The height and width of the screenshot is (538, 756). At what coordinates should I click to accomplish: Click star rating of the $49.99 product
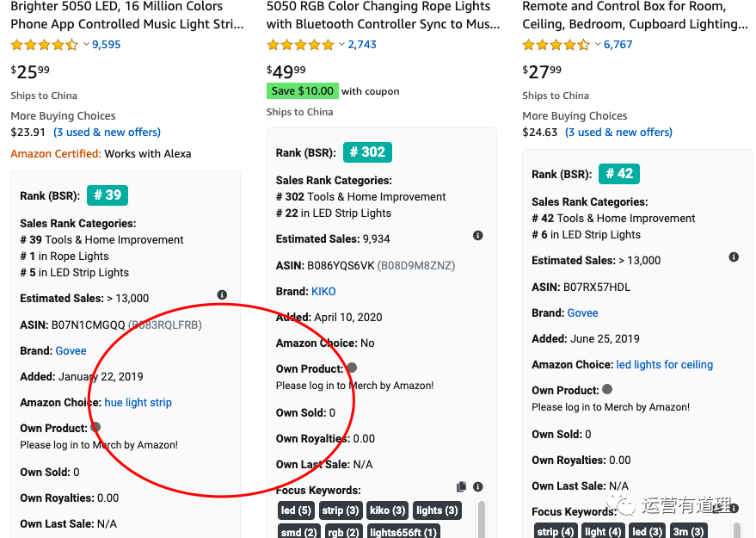[300, 45]
